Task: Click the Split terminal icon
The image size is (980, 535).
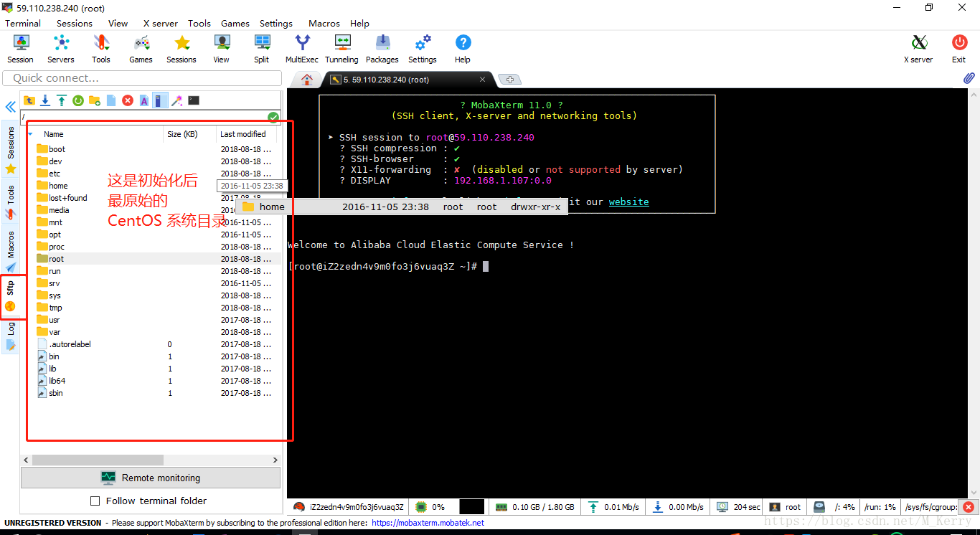Action: [x=262, y=49]
